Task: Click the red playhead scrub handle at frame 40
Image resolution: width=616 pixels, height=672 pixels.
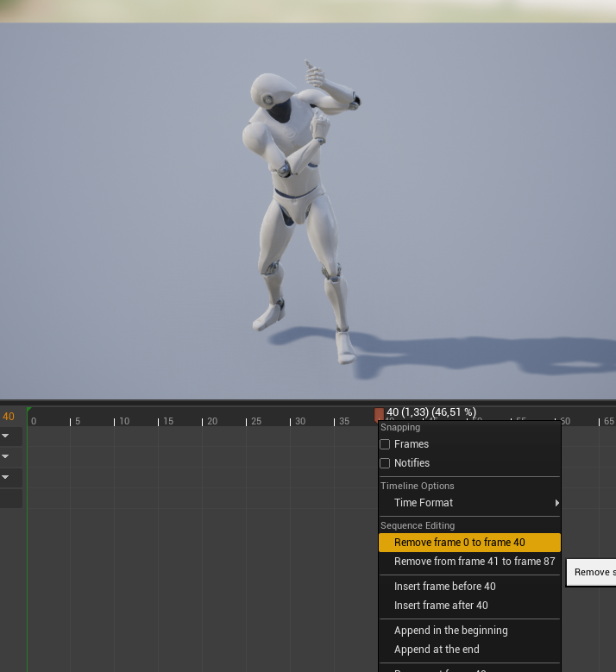Action: point(379,415)
